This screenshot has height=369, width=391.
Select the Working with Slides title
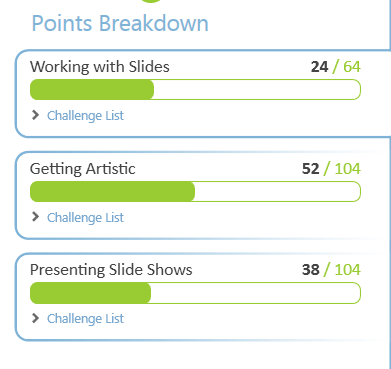coord(100,67)
